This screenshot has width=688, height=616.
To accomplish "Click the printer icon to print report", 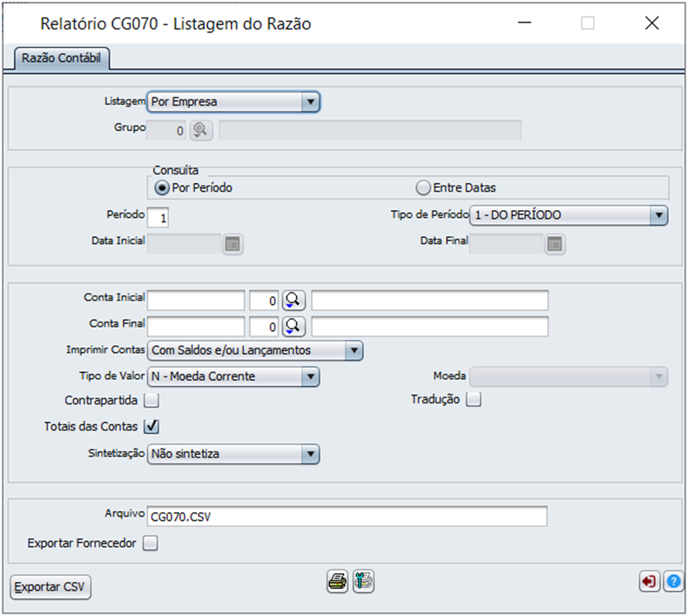I will 337,581.
